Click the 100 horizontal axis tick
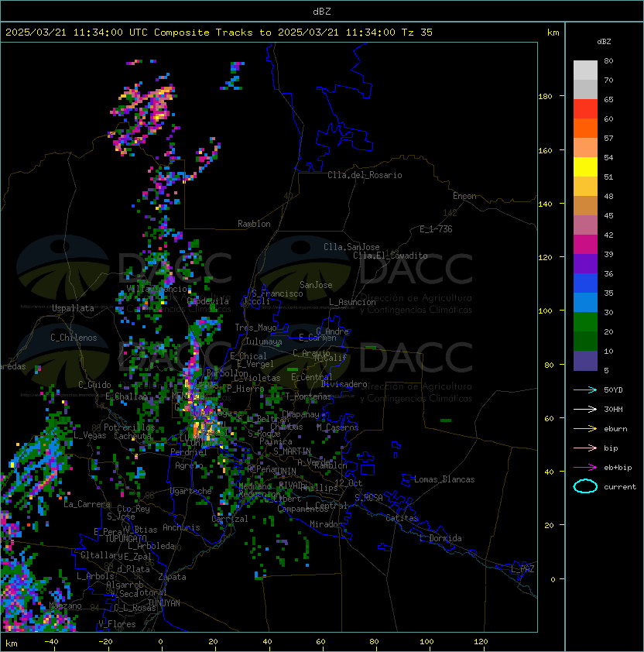 point(426,642)
